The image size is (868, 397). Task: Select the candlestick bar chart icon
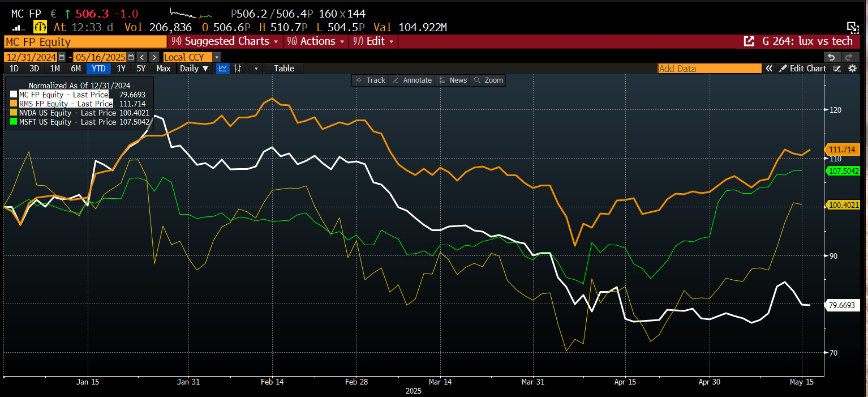238,69
